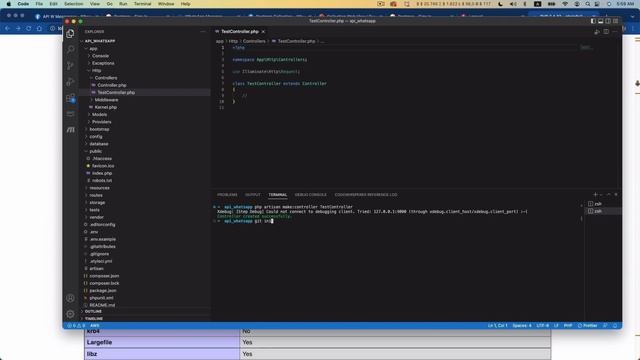Expand the OUTLINE section

click(x=93, y=311)
